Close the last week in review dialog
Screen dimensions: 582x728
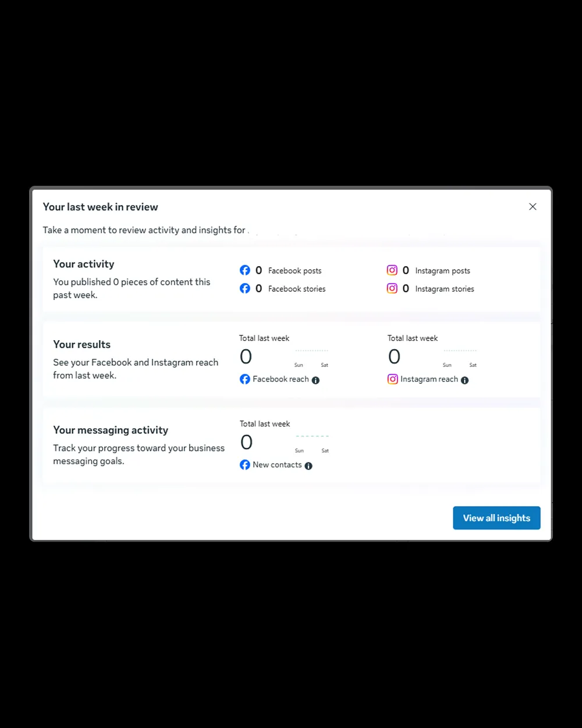click(533, 206)
